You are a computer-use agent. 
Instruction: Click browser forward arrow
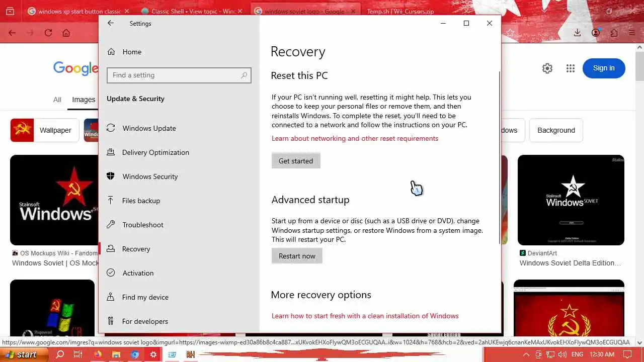[30, 33]
